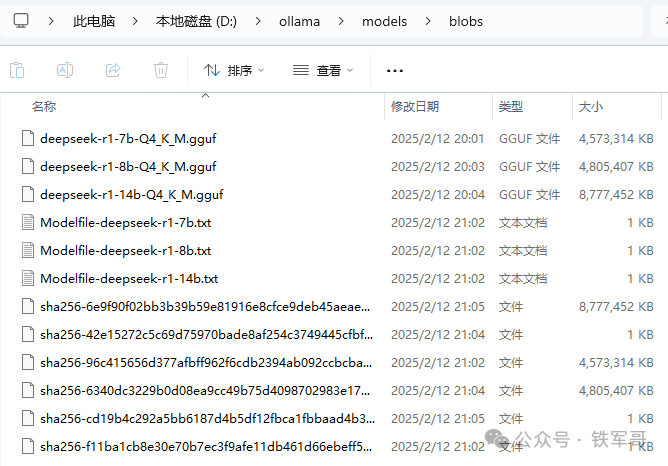Open the three-dot more options menu
Viewport: 668px width, 466px height.
pos(394,71)
